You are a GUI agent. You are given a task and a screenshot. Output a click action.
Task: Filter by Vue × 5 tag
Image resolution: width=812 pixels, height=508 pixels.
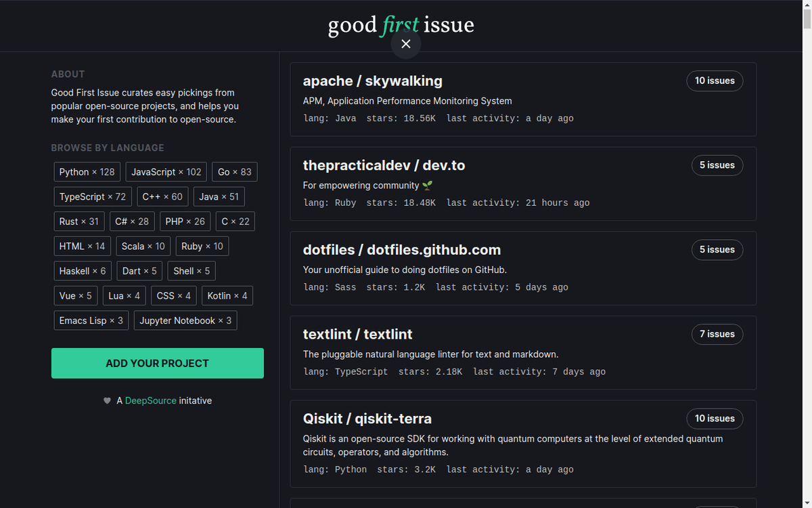coord(76,296)
